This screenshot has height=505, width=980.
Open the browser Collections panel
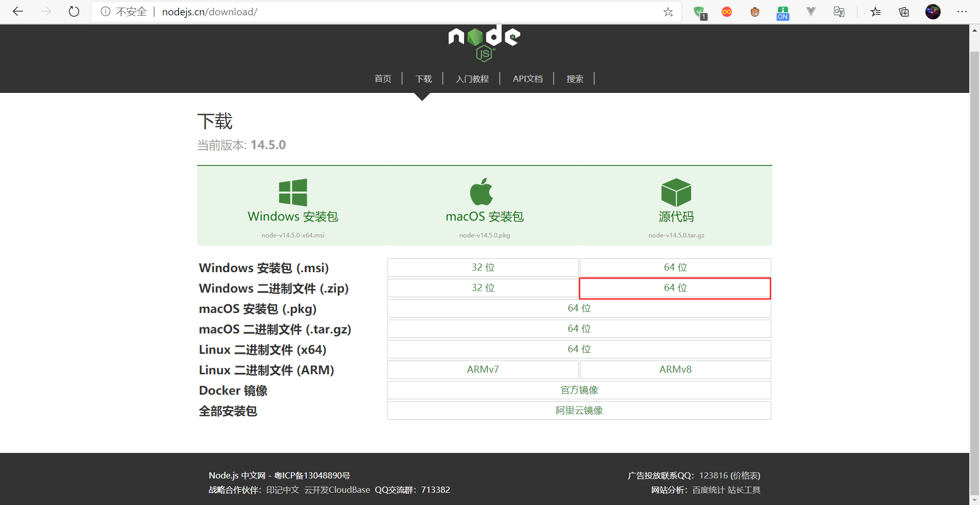[x=903, y=12]
